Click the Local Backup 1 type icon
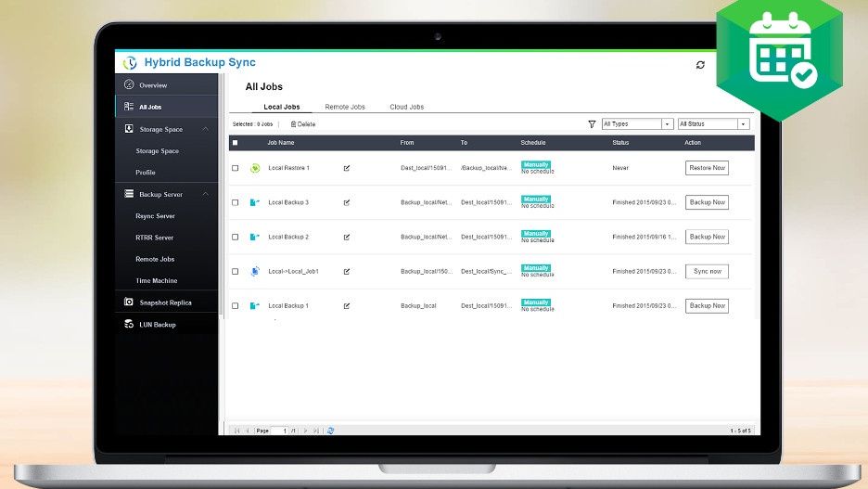The width and height of the screenshot is (868, 489). 255,305
